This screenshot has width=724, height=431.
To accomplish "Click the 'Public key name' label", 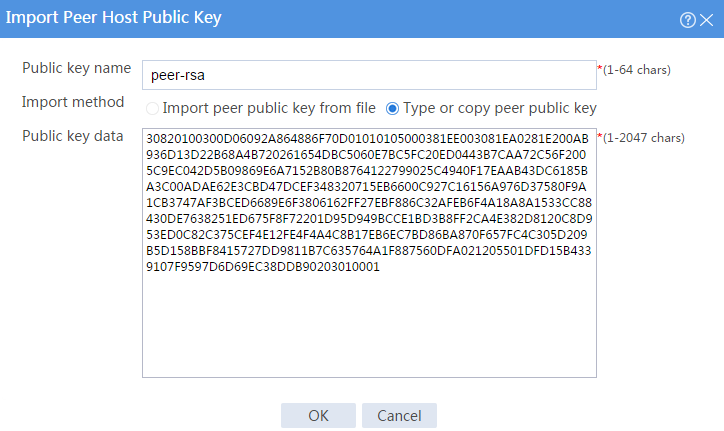I will click(x=77, y=68).
